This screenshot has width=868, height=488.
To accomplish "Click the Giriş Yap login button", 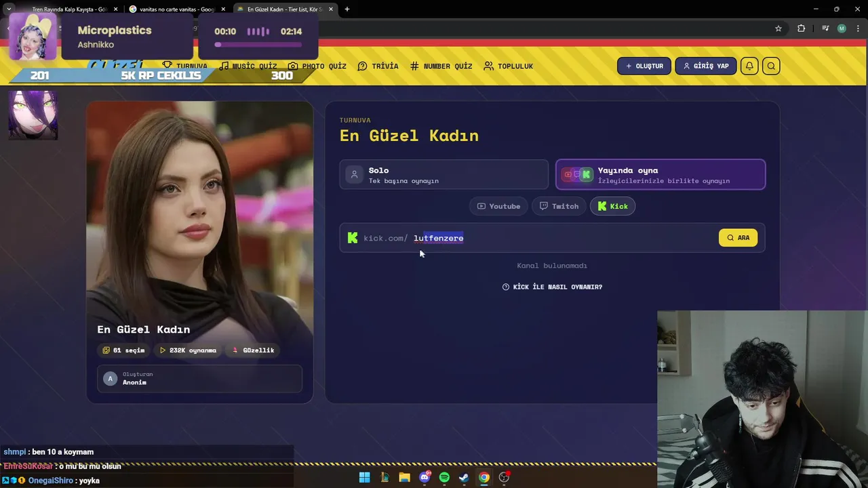I will pos(706,66).
